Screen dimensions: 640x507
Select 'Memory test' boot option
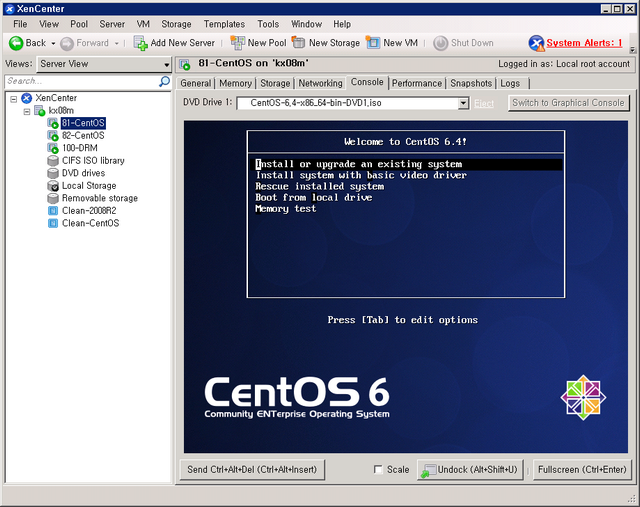[286, 209]
